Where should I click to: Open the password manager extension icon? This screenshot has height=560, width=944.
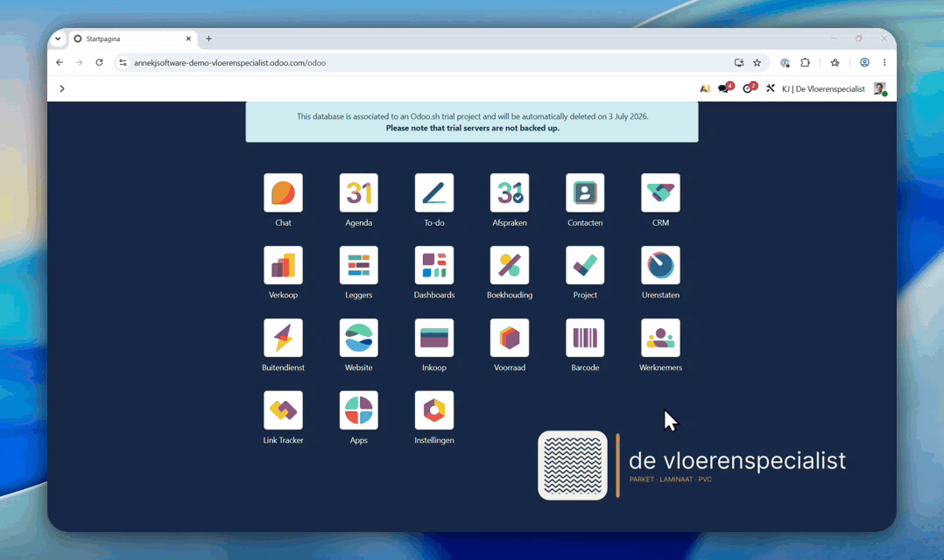785,62
